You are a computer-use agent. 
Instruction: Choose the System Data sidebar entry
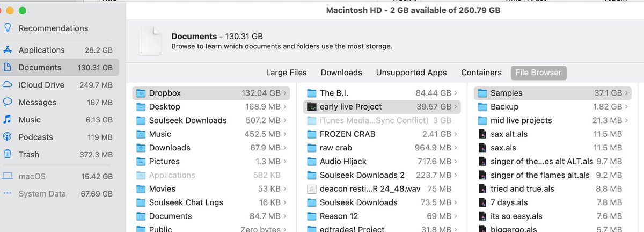pos(60,194)
